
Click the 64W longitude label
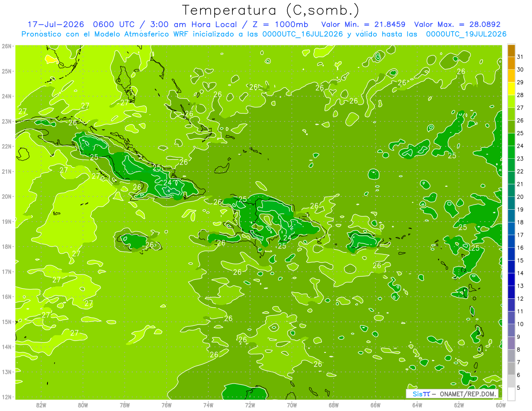pos(417,405)
